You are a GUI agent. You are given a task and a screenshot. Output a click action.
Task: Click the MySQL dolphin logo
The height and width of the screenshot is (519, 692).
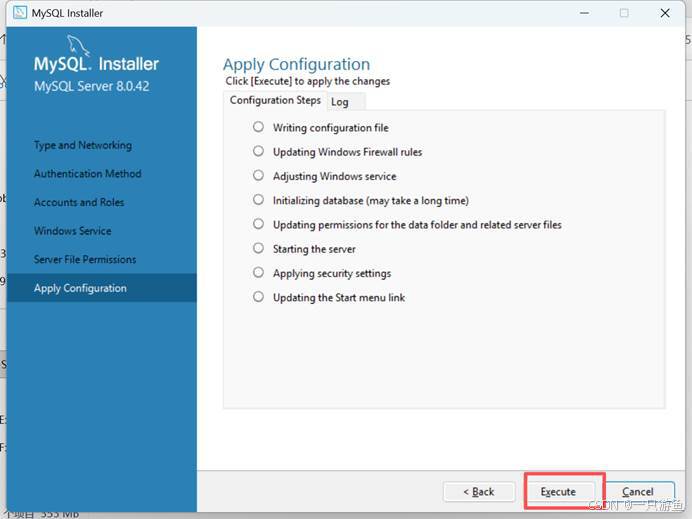[x=79, y=46]
